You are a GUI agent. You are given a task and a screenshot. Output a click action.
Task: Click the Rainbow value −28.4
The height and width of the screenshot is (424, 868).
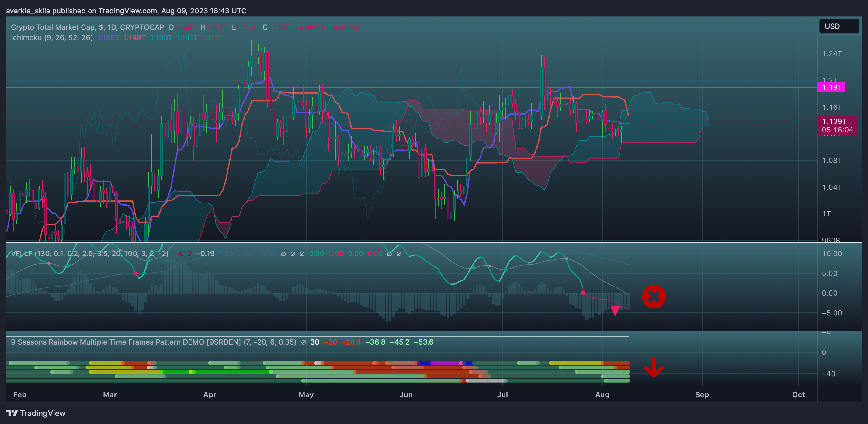351,342
